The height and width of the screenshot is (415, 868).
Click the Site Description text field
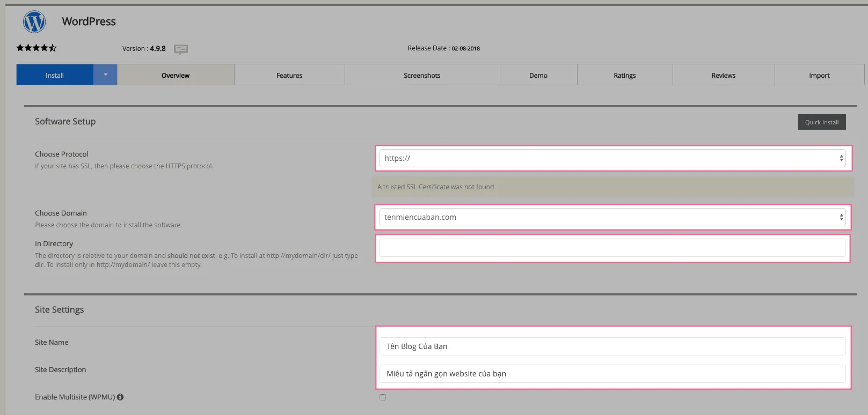coord(612,374)
